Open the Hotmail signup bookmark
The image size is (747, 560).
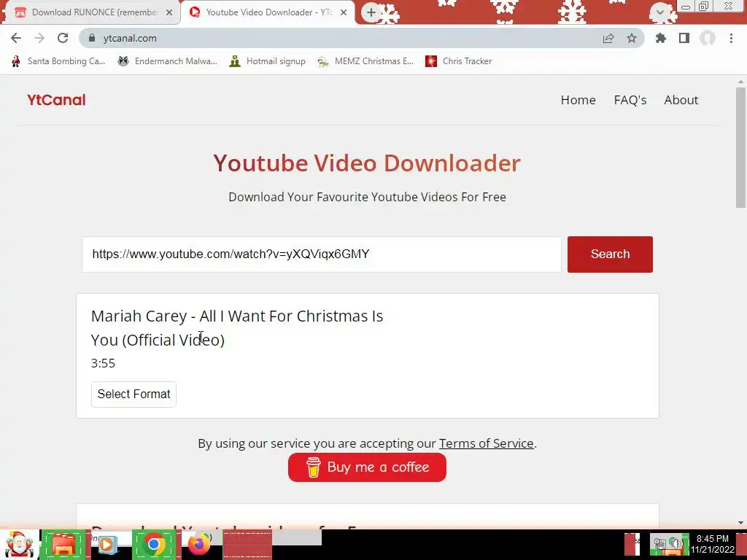point(267,61)
